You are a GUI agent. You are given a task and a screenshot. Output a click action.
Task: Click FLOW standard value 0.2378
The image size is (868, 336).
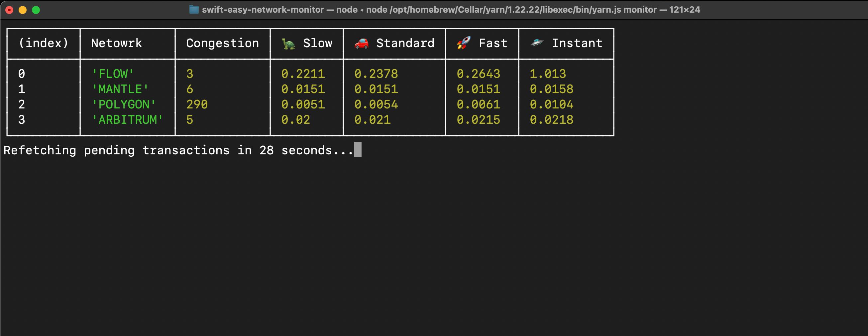tap(376, 74)
